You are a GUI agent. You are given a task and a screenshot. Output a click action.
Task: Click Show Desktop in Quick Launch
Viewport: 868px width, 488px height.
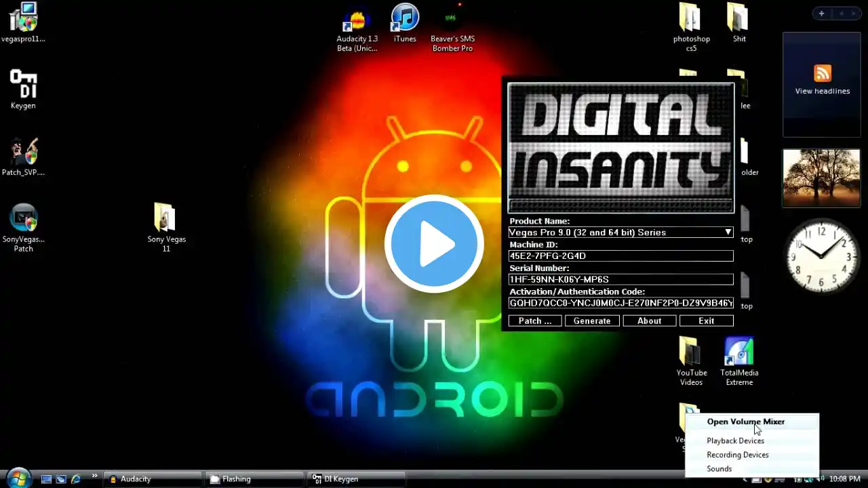pos(46,479)
